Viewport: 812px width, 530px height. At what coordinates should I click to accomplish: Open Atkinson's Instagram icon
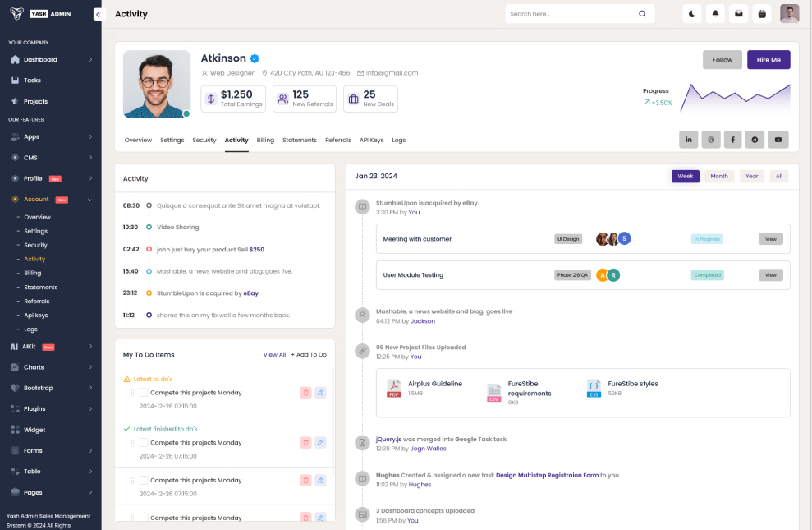point(711,140)
